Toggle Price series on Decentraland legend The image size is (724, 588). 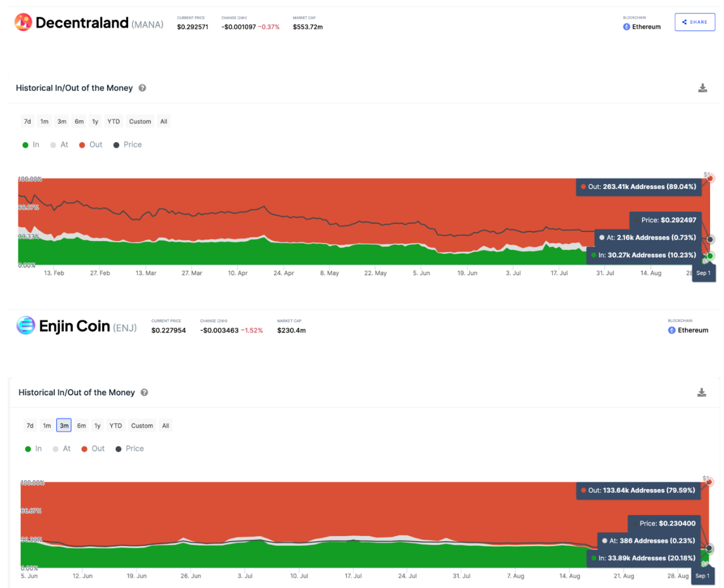127,145
